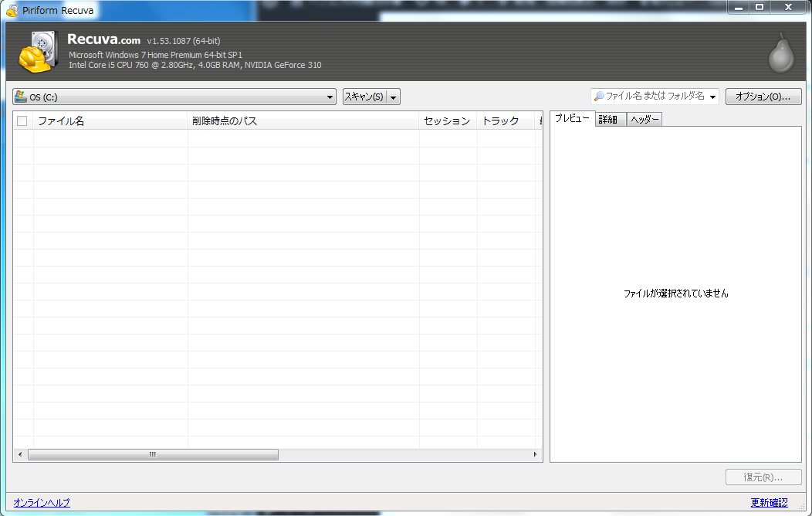Open the filename filter dropdown arrow

[712, 97]
